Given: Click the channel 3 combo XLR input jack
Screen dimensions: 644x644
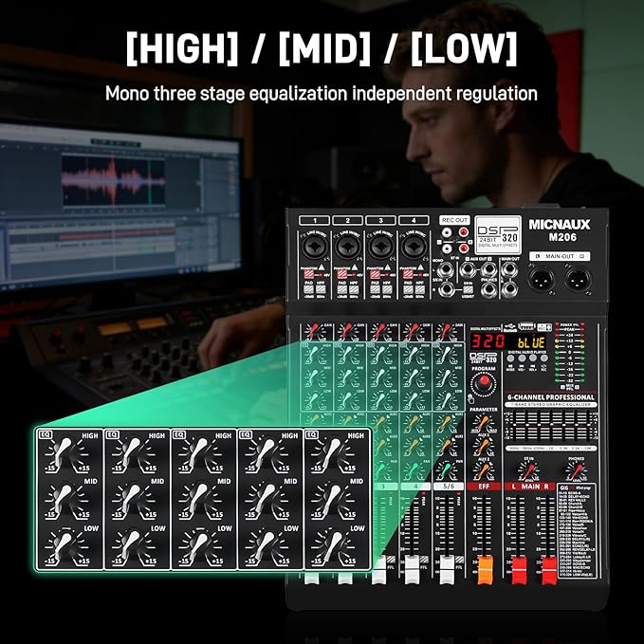Looking at the screenshot, I should coord(380,247).
